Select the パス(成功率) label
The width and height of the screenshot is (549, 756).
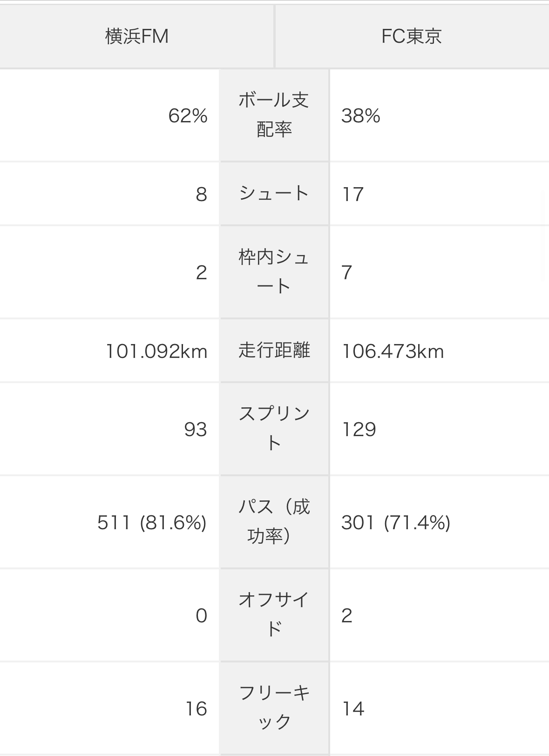click(274, 521)
